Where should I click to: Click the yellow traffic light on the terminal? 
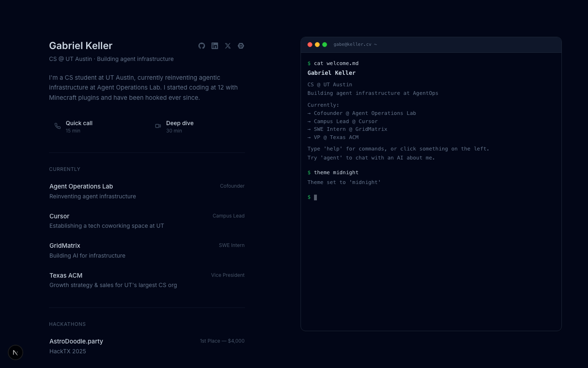[x=317, y=44]
